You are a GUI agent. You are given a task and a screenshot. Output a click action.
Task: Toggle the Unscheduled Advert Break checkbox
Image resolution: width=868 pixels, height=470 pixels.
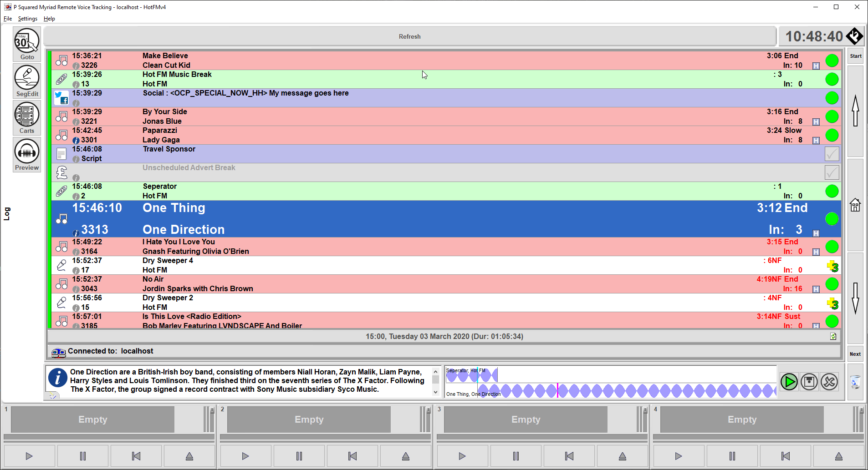pyautogui.click(x=832, y=172)
